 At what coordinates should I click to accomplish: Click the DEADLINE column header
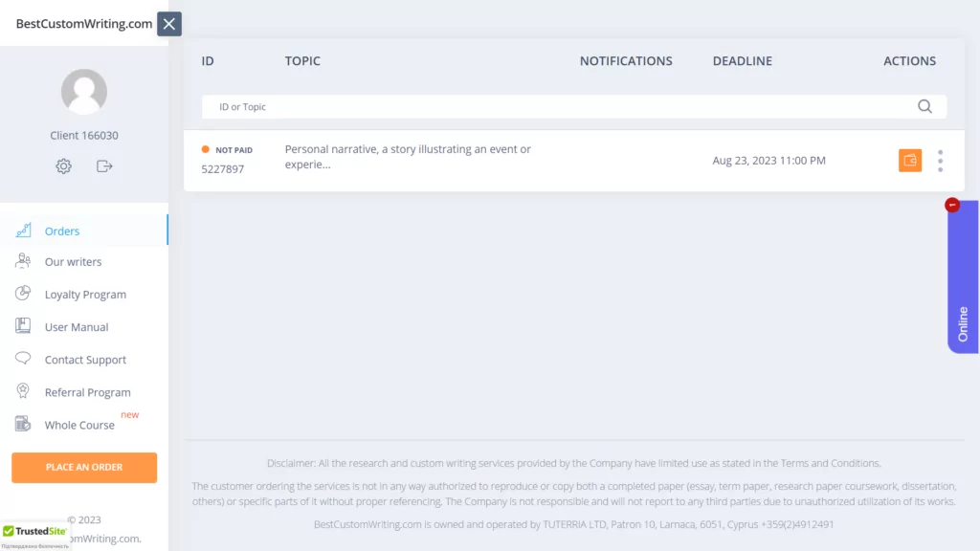(743, 61)
